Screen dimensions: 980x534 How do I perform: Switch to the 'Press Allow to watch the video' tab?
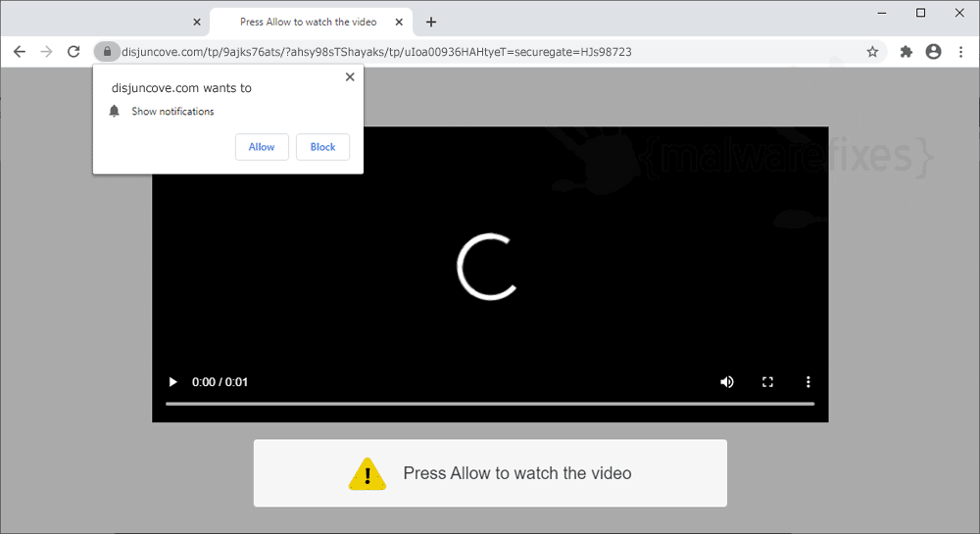(x=308, y=22)
